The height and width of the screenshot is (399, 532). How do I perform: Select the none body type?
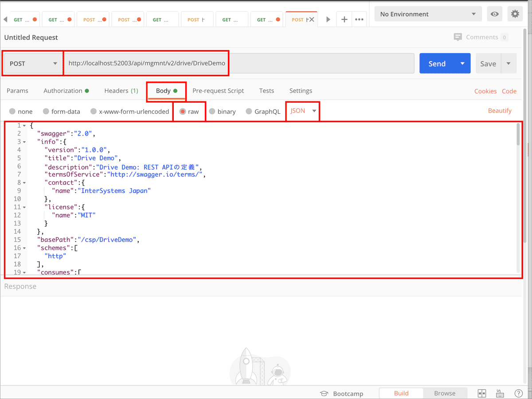point(21,112)
